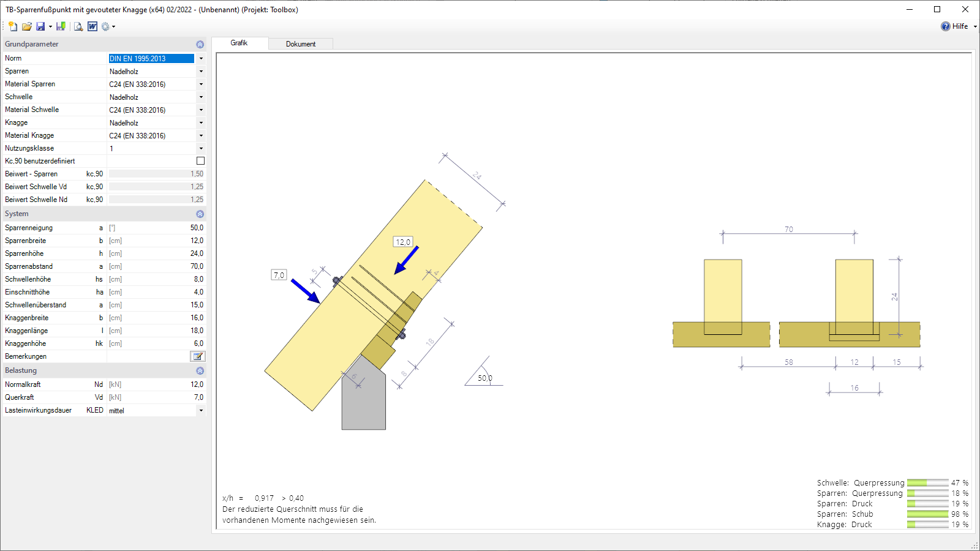The width and height of the screenshot is (980, 551).
Task: Open a file via the folder icon
Action: pyautogui.click(x=26, y=26)
